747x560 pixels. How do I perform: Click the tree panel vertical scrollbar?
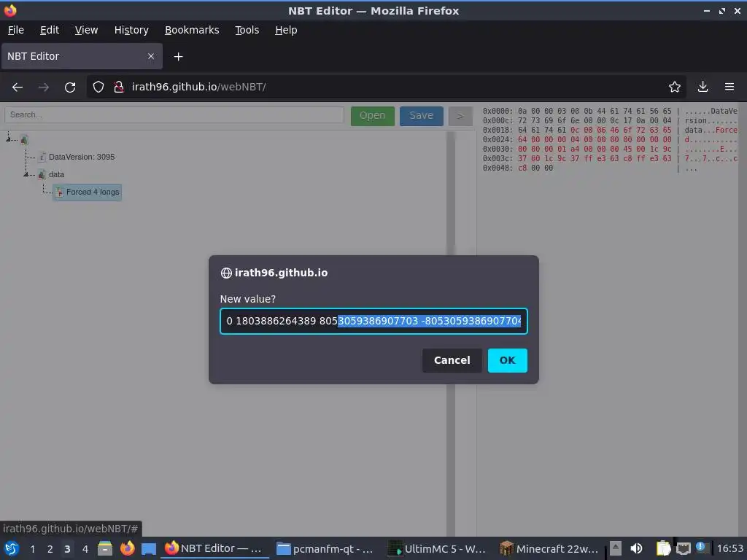coord(450,333)
